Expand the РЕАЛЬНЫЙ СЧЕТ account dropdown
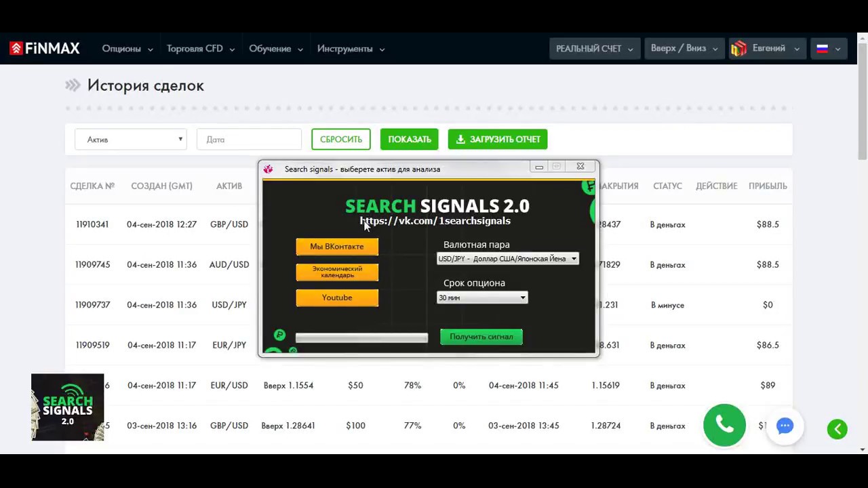This screenshot has height=488, width=868. [x=594, y=49]
